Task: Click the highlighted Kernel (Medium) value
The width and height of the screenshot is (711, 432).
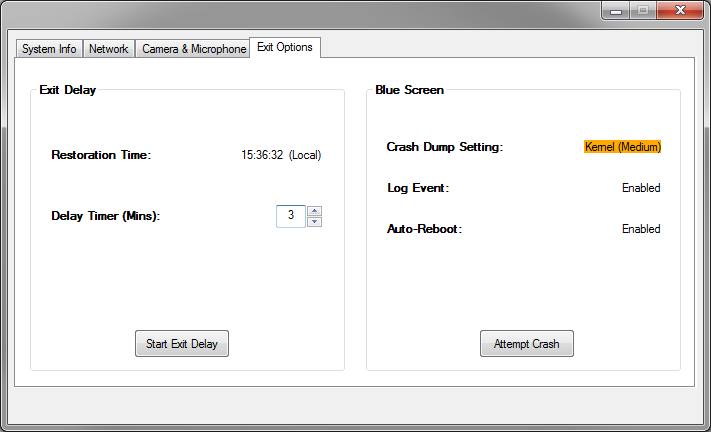Action: coord(623,147)
